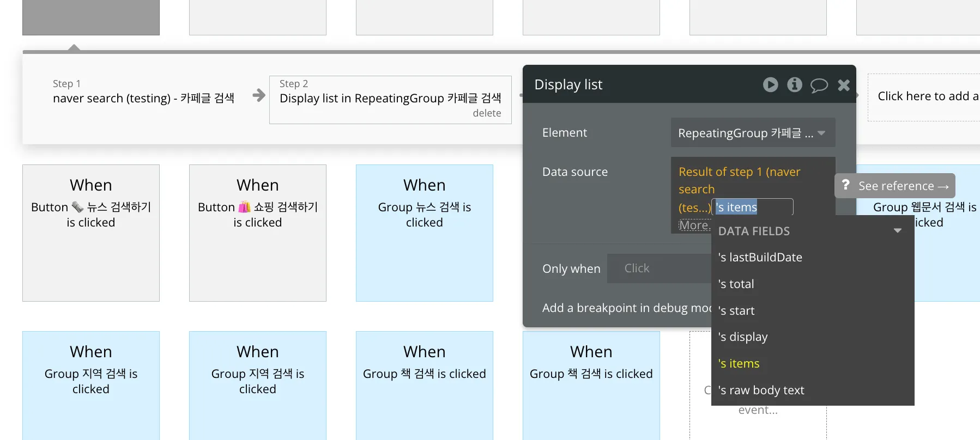This screenshot has height=440, width=980.
Task: Open the info icon in Display list panel
Action: click(x=794, y=84)
